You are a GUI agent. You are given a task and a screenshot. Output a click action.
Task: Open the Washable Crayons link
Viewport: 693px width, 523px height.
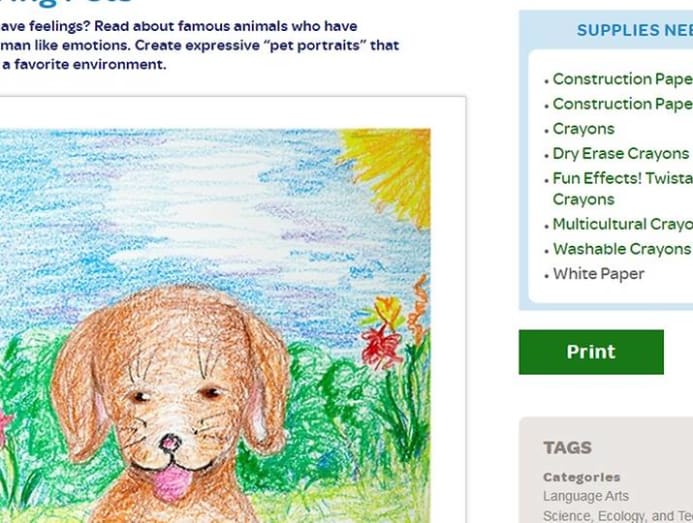point(622,249)
